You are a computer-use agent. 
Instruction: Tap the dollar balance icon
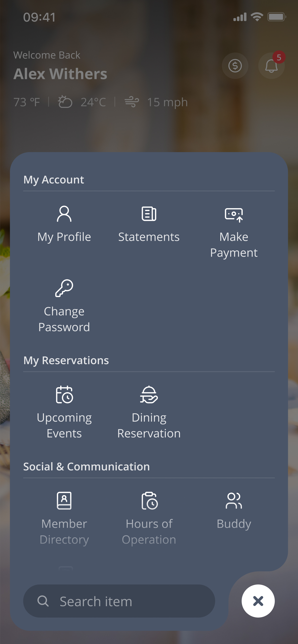click(x=235, y=66)
